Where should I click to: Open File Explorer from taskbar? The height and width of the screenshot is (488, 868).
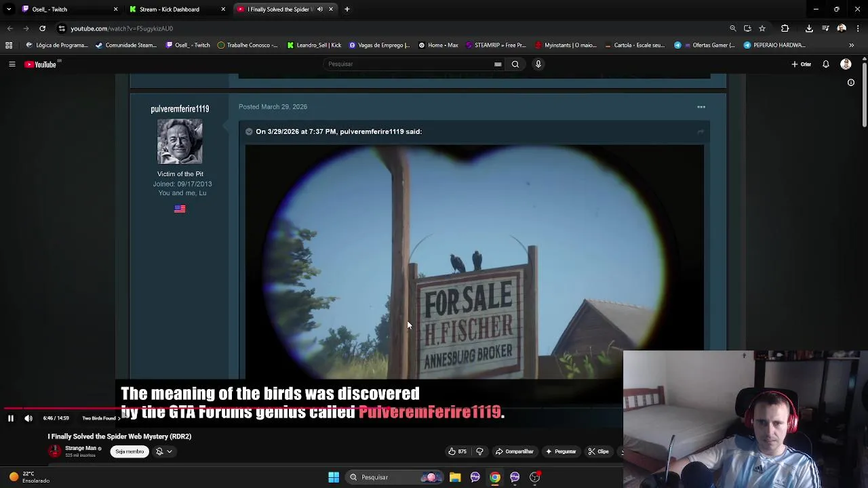tap(455, 477)
